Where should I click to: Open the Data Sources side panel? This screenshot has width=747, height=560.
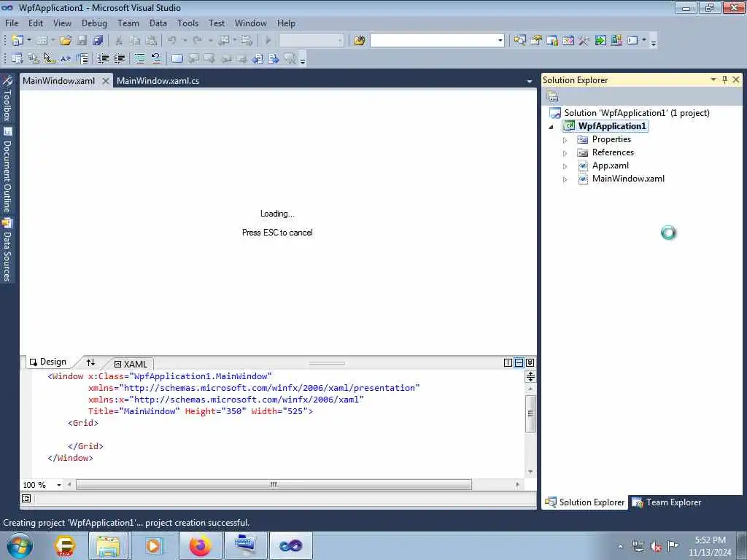click(x=7, y=251)
